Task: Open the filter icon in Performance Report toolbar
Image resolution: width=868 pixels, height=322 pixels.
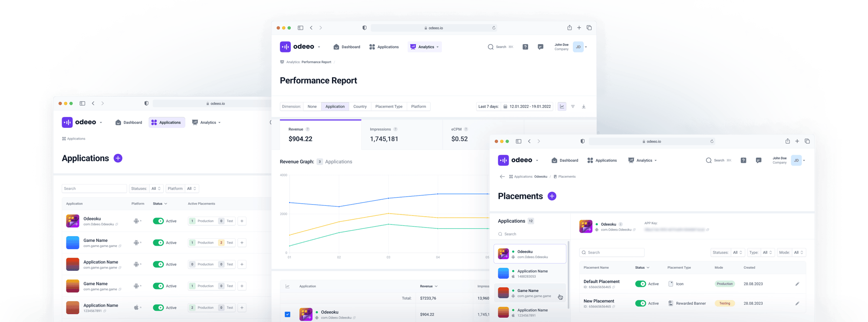Action: (x=573, y=107)
